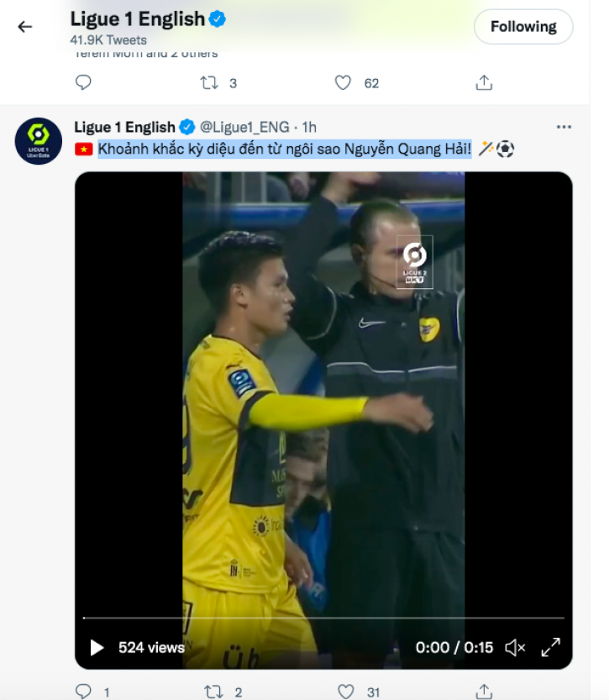Image resolution: width=609 pixels, height=700 pixels.
Task: Play the Quang Hải video
Action: coord(97,647)
